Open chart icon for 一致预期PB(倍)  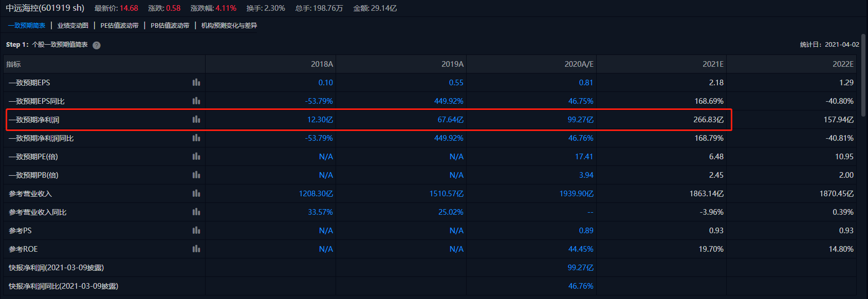point(196,175)
